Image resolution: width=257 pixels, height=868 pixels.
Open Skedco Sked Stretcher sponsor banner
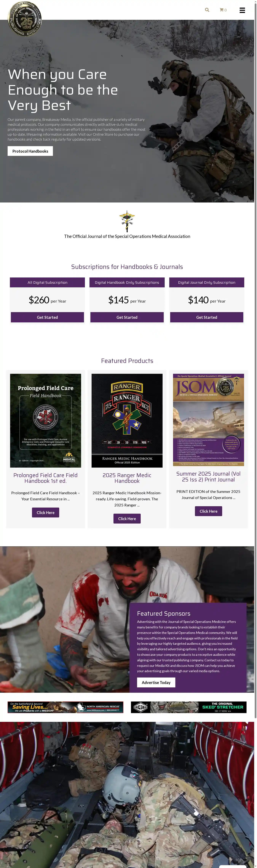(x=188, y=707)
